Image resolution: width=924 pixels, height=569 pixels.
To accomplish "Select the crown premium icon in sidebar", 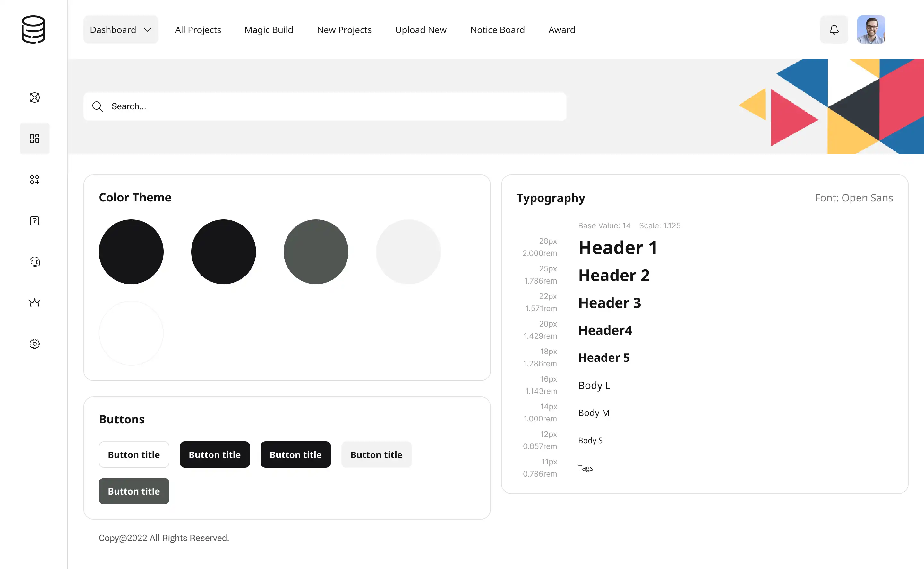I will click(35, 302).
